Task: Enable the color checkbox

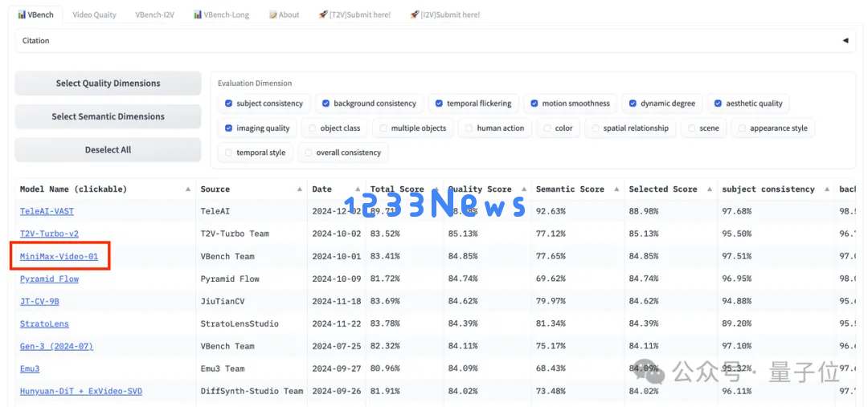Action: point(547,128)
